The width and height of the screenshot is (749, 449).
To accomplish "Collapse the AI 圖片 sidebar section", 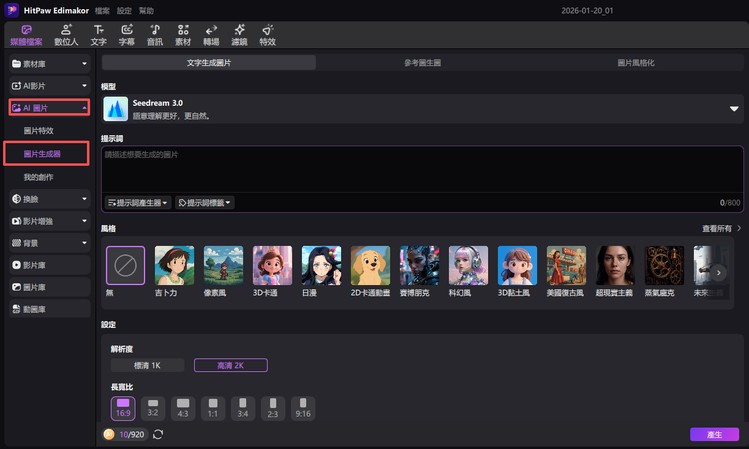I will pyautogui.click(x=50, y=108).
